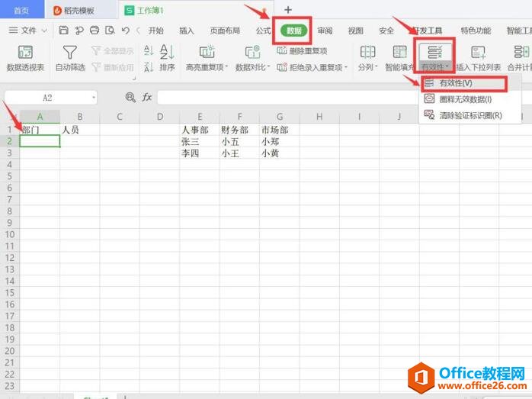This screenshot has width=532, height=399.
Task: Open the 文件 file menu
Action: [28, 31]
